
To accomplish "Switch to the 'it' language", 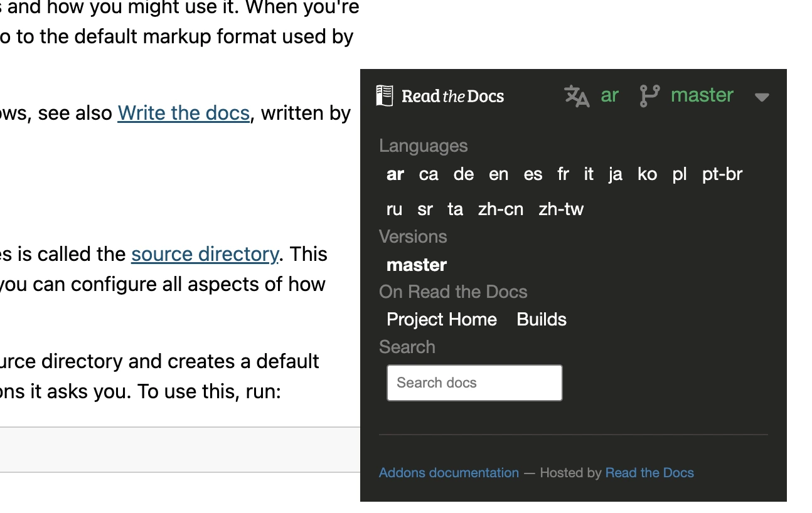I will (x=589, y=174).
